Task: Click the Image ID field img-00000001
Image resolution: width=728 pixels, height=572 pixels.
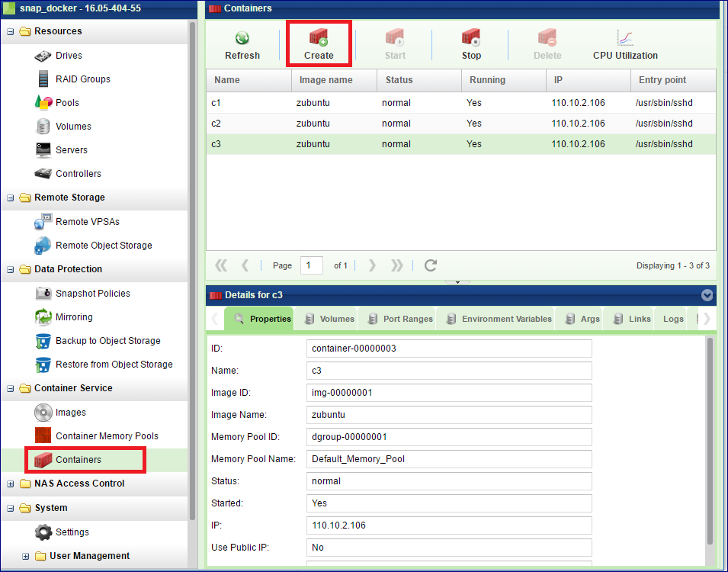Action: [x=449, y=393]
